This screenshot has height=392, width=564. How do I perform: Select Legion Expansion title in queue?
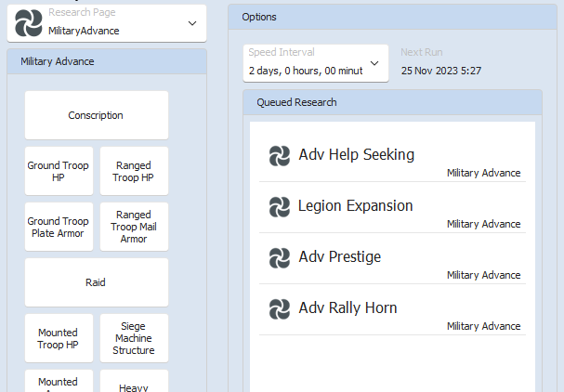tap(355, 206)
